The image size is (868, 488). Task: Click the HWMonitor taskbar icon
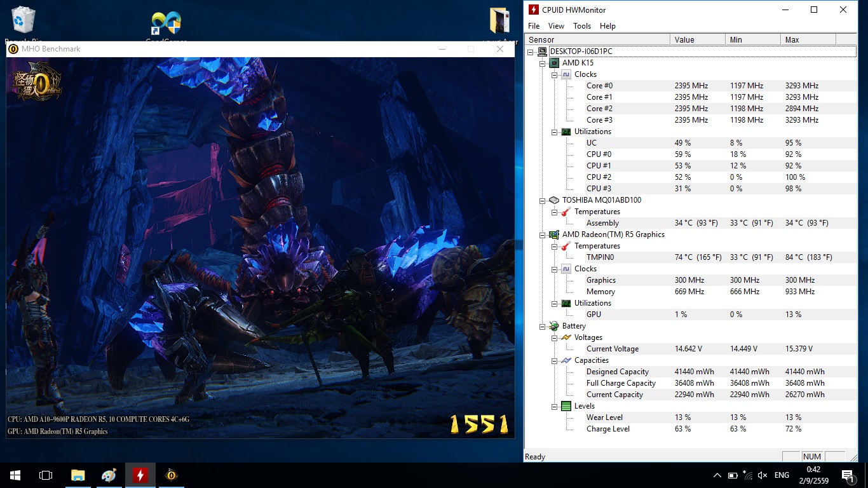tap(140, 475)
